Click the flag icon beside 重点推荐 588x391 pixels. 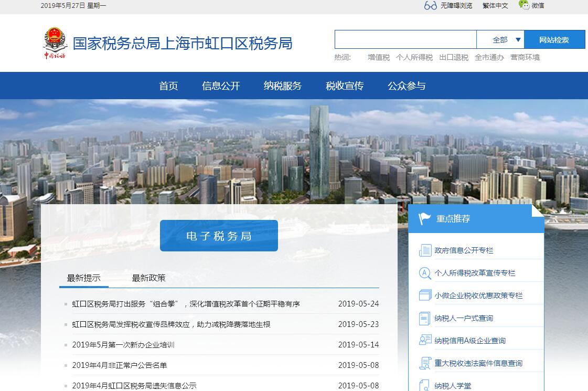(x=425, y=219)
